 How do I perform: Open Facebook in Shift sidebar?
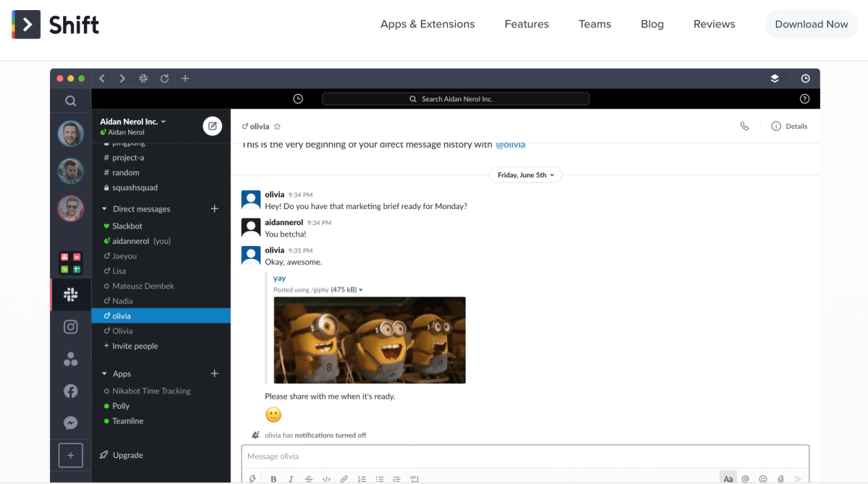[x=70, y=391]
